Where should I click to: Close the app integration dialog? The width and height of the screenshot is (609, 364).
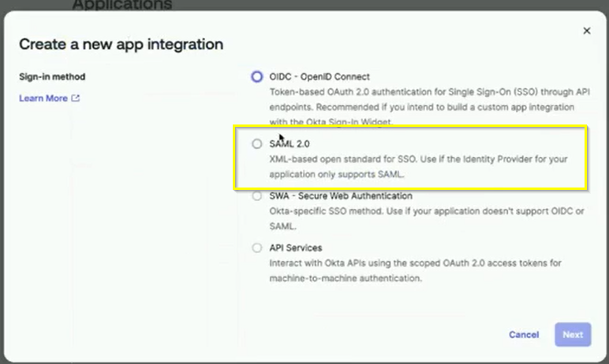(586, 31)
